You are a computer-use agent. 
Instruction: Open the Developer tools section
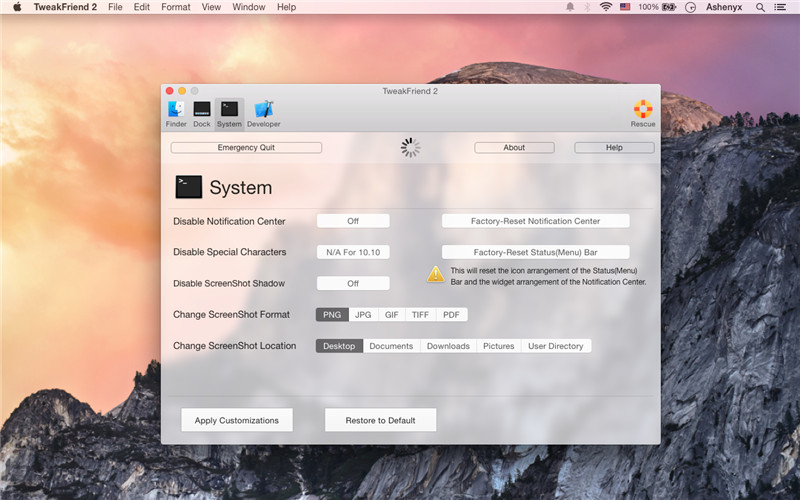click(264, 113)
